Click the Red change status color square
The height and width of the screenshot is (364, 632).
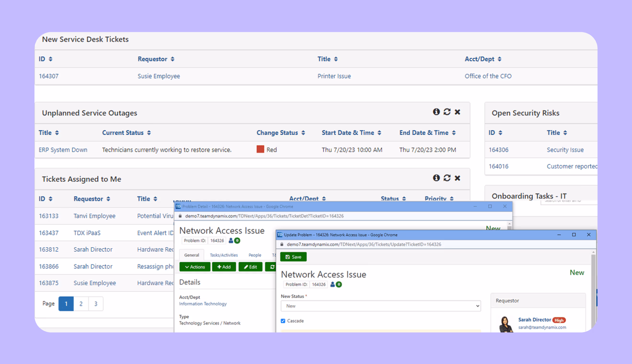point(260,149)
